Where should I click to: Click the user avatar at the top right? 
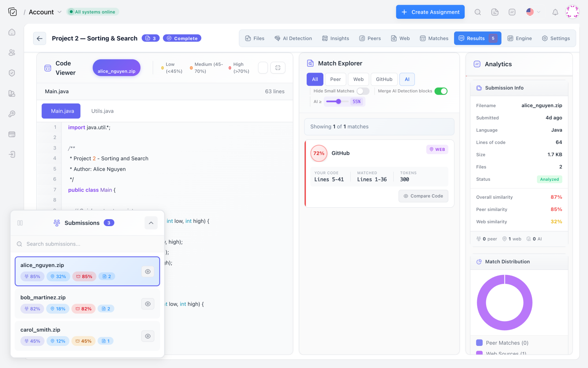pos(572,12)
